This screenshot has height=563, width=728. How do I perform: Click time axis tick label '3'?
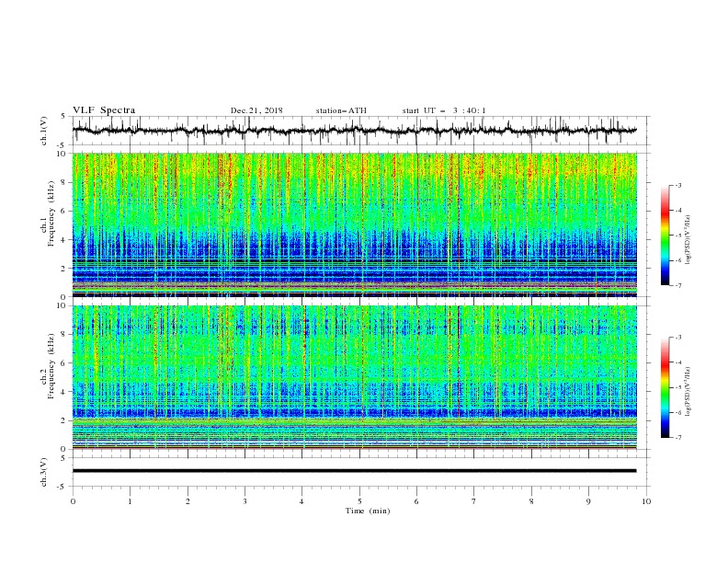(245, 501)
